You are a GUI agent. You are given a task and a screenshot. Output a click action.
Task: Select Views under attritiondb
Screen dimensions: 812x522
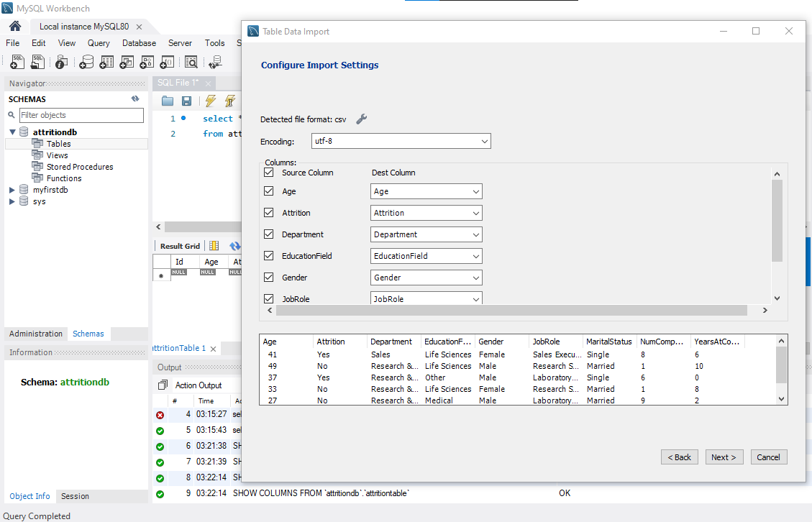[57, 155]
